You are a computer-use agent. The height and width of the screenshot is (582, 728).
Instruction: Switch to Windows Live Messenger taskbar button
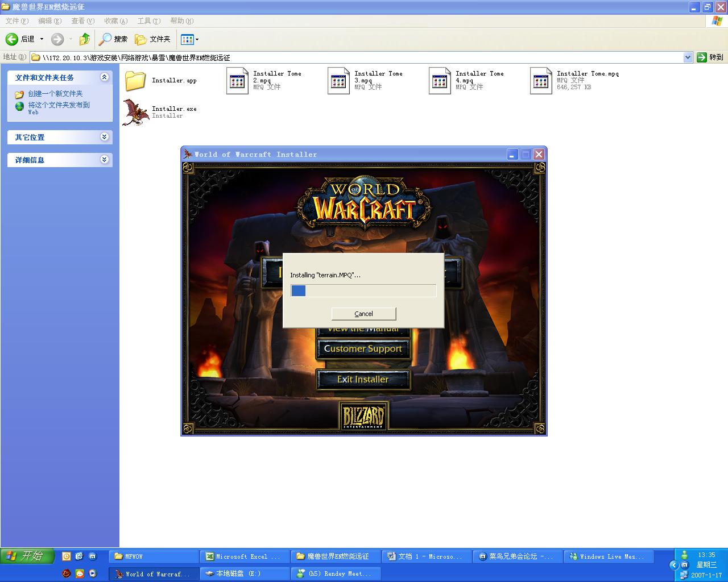(x=609, y=556)
